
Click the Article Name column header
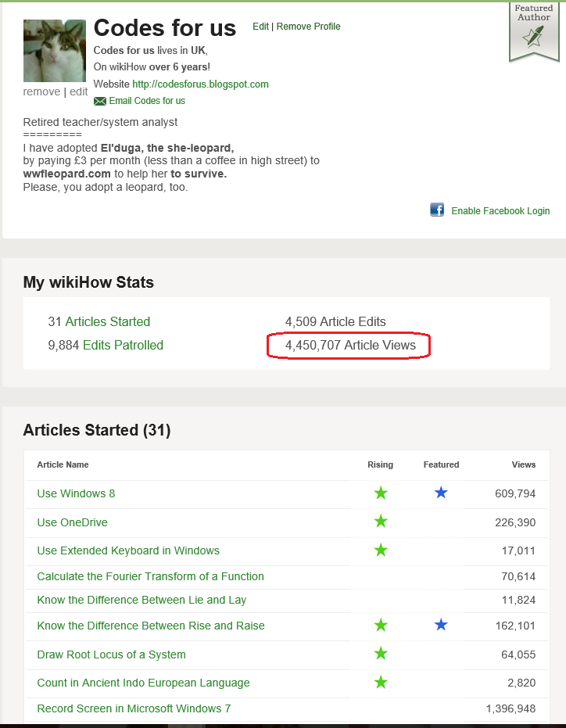[x=63, y=464]
